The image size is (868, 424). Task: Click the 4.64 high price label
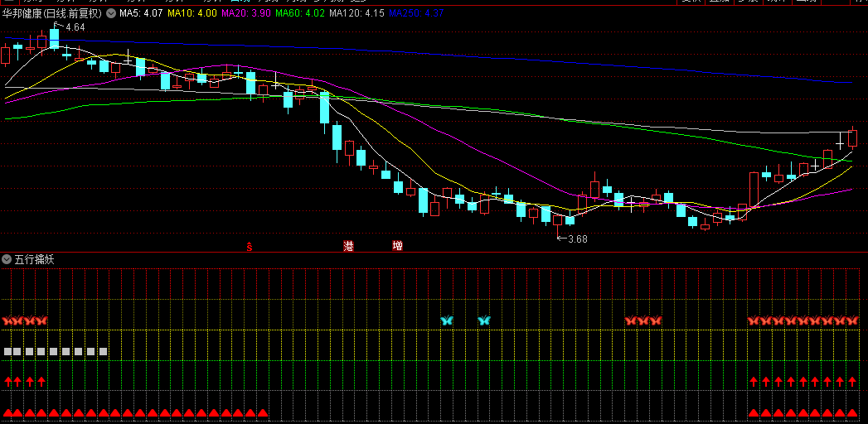pyautogui.click(x=75, y=27)
